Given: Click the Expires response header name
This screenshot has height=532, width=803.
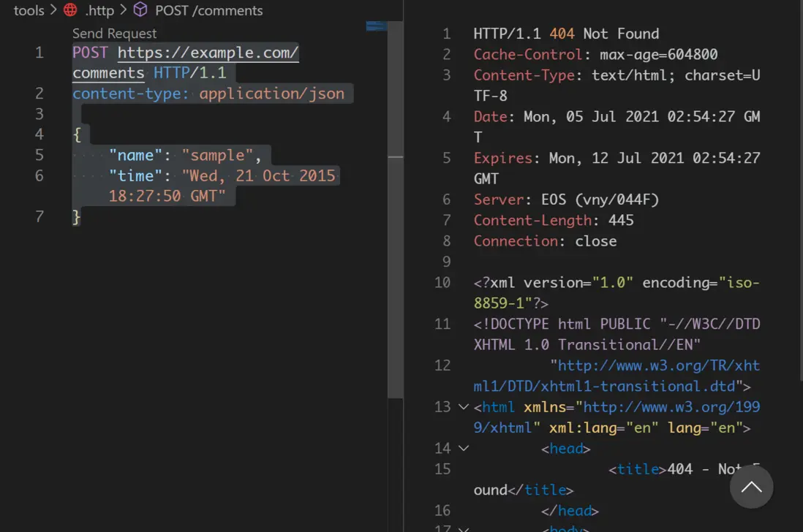Looking at the screenshot, I should (503, 159).
